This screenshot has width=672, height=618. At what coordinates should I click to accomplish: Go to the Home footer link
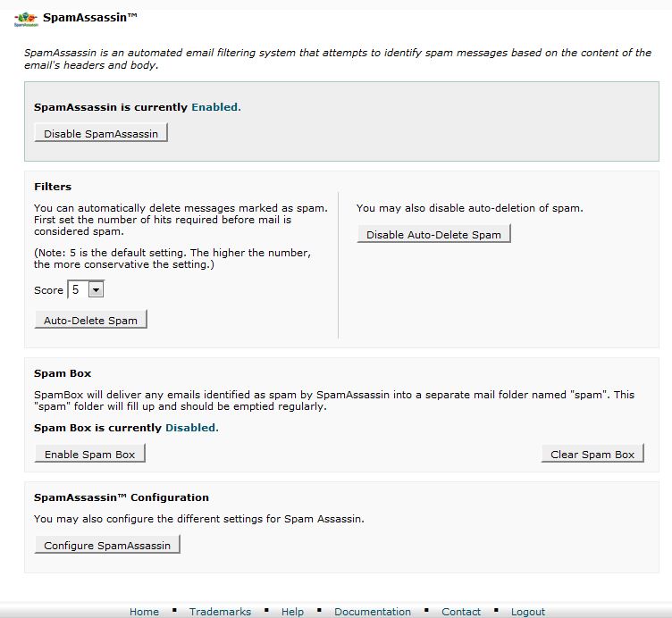coord(144,612)
